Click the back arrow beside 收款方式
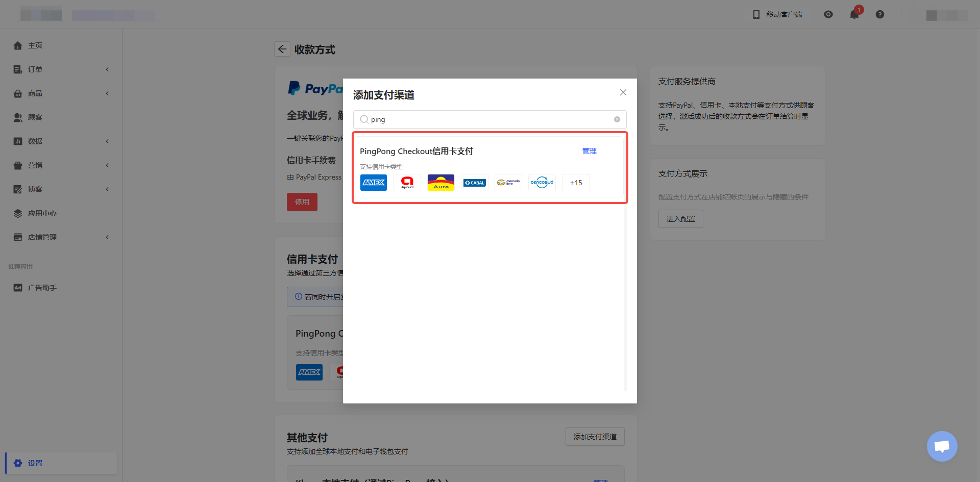The image size is (980, 482). pos(282,49)
